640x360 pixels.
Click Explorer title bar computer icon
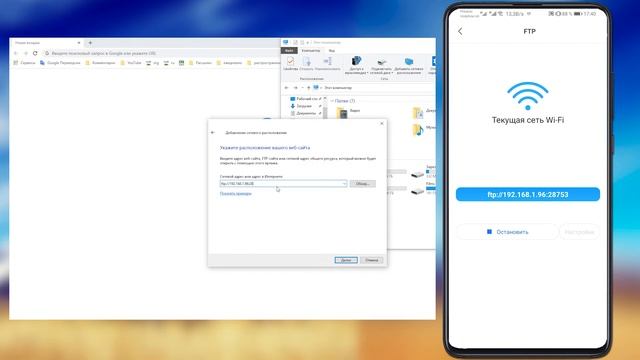286,42
